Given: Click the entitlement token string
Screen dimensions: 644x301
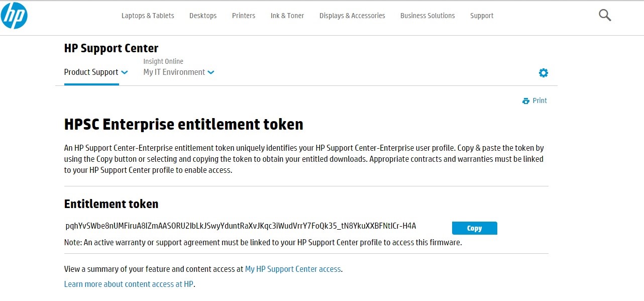Looking at the screenshot, I should 241,226.
